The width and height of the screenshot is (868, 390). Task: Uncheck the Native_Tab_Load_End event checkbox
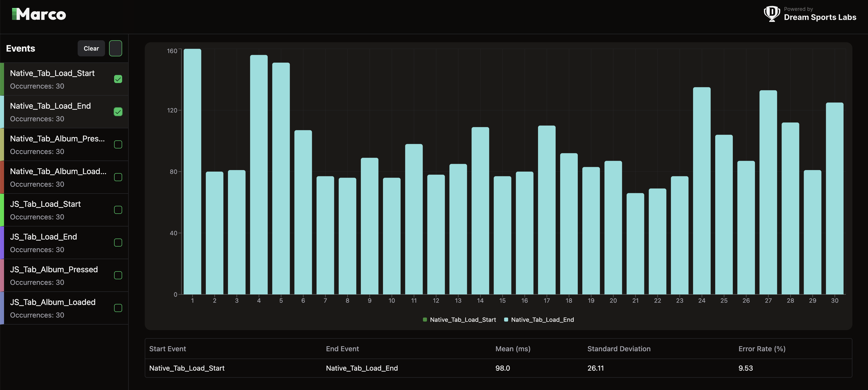118,112
